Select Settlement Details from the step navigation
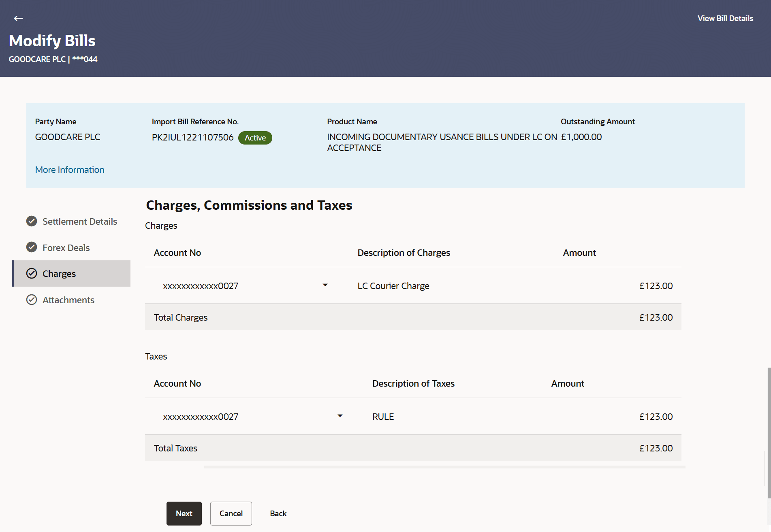Screen dimensions: 771x532 [x=79, y=221]
